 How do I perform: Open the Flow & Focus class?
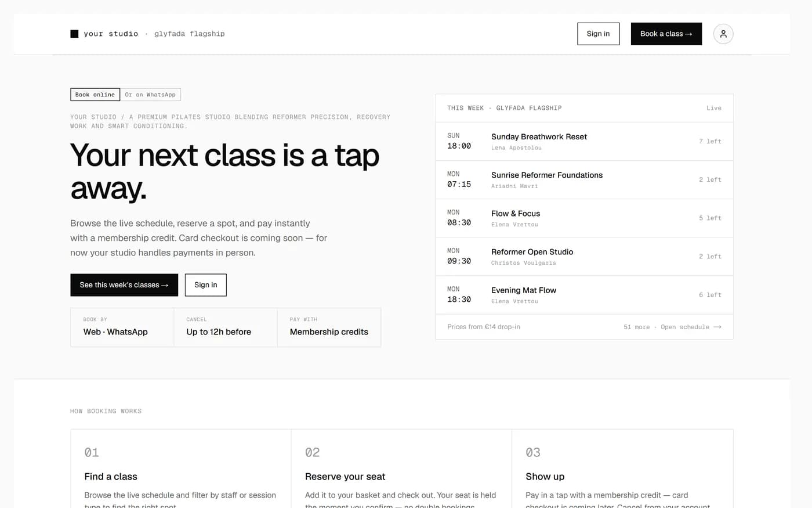pos(584,218)
